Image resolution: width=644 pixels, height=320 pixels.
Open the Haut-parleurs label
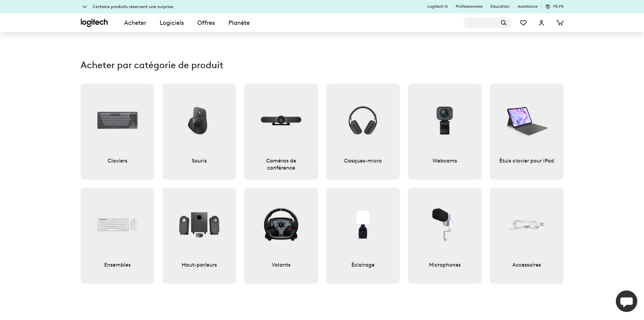[199, 265]
